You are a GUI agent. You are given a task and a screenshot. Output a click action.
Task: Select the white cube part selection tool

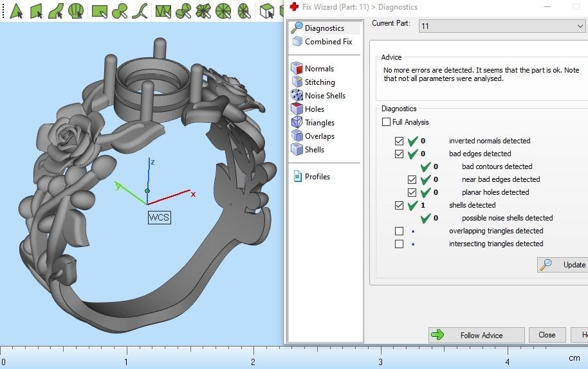click(266, 11)
